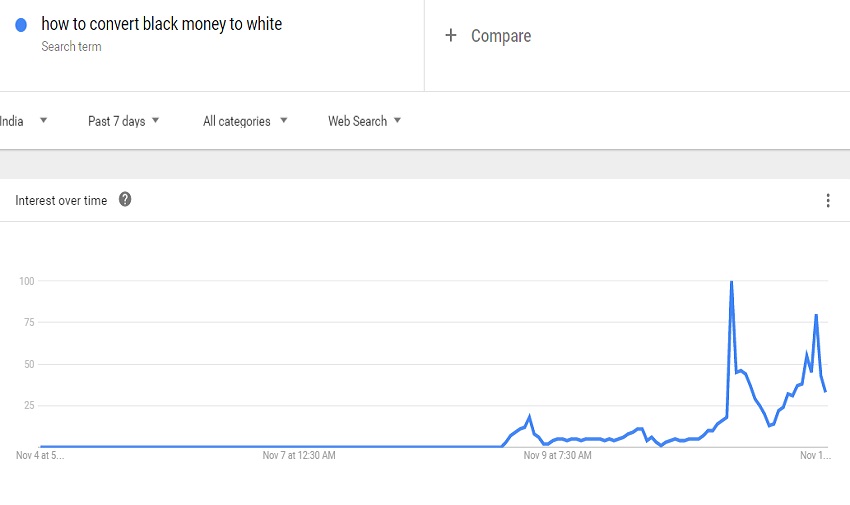This screenshot has height=505, width=850.
Task: Open the India region dropdown
Action: tap(24, 121)
